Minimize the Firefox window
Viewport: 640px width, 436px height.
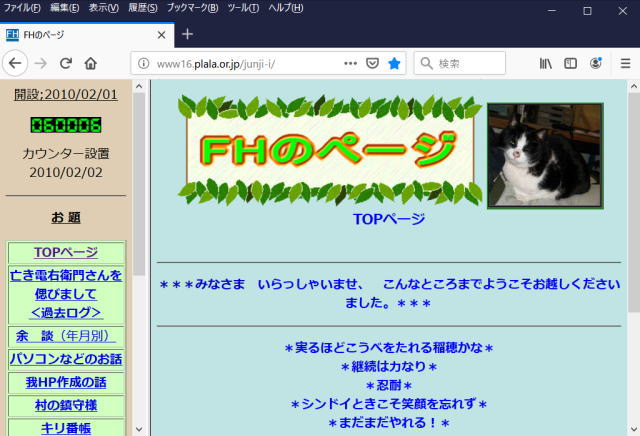(552, 11)
